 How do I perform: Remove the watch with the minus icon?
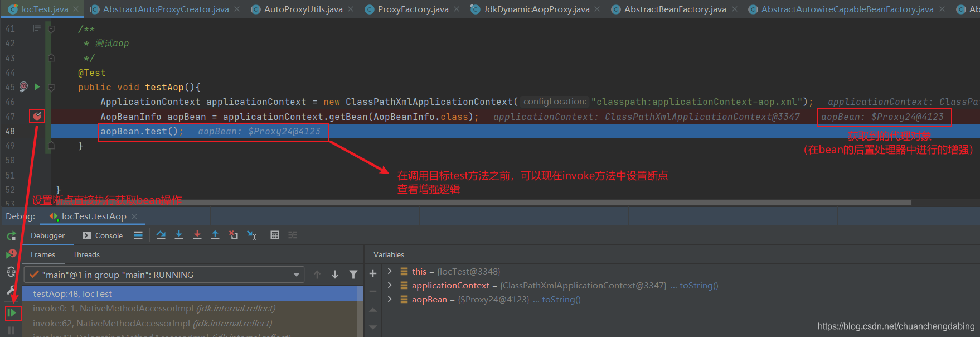point(373,291)
